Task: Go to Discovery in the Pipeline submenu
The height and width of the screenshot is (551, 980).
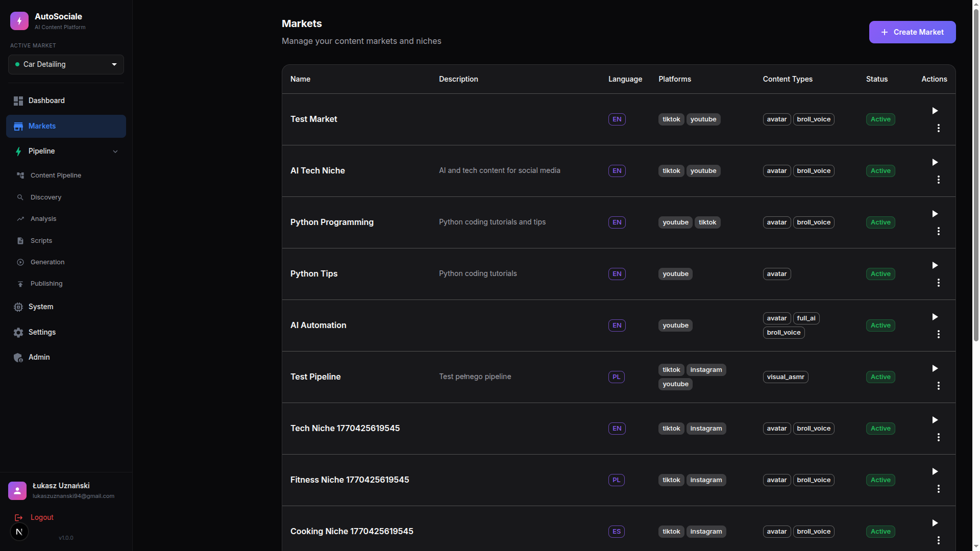Action: [46, 197]
